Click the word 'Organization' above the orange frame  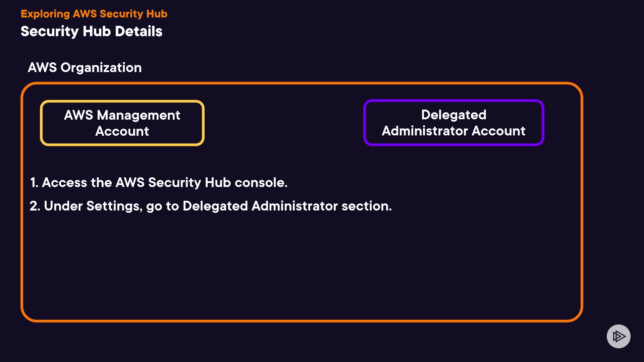pos(101,68)
